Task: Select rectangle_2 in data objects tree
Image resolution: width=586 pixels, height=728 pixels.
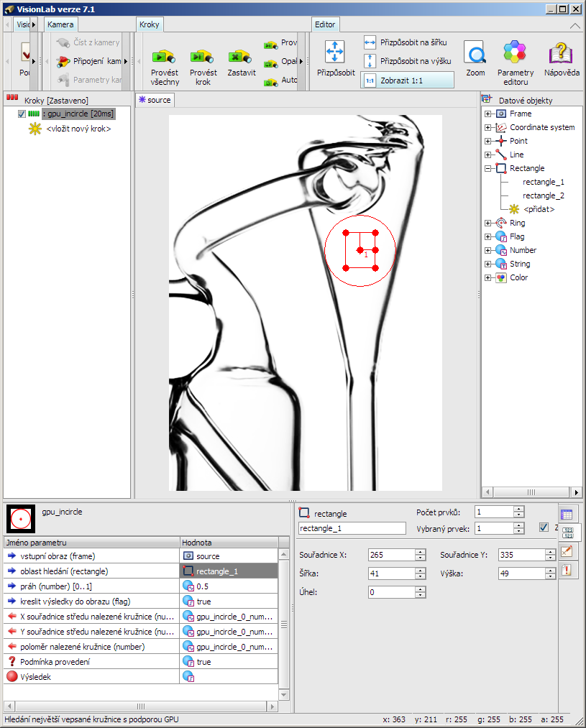Action: click(x=543, y=195)
